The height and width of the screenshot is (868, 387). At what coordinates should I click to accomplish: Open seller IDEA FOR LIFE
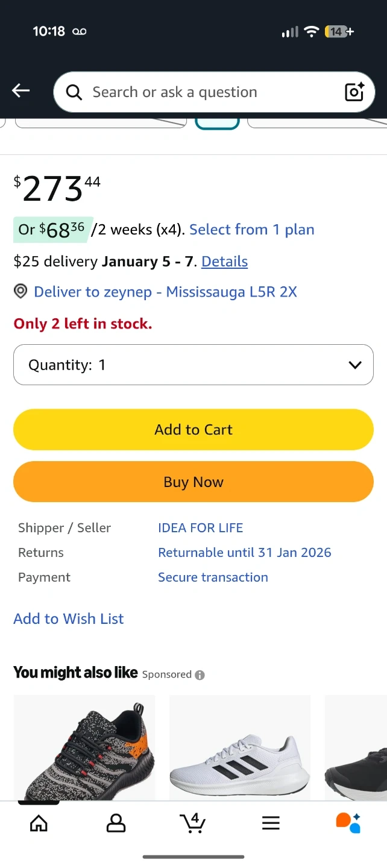coord(200,528)
